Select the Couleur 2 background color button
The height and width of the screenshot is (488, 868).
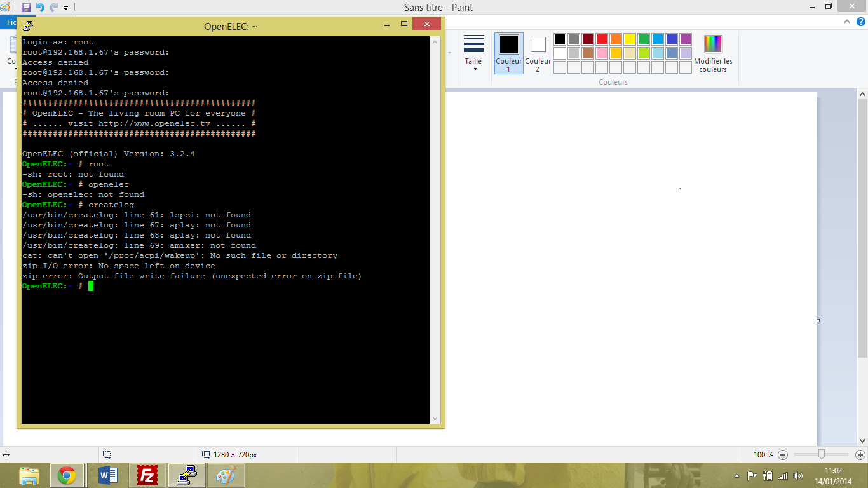[538, 53]
